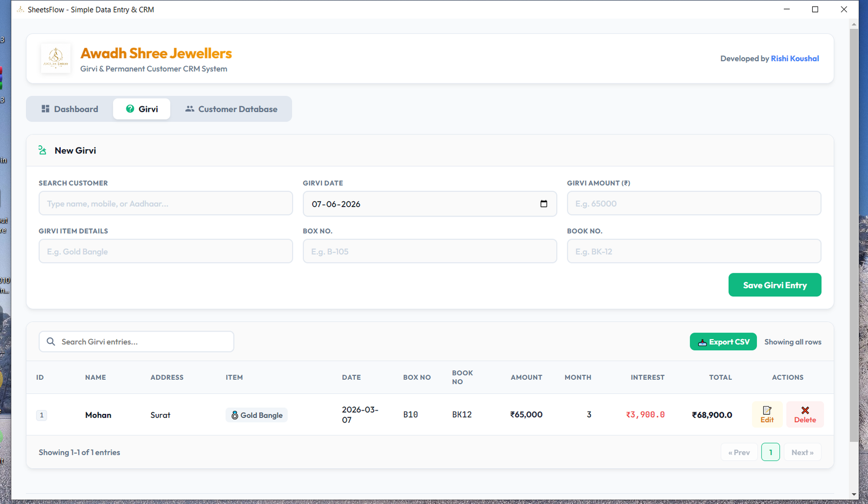Click the magnifier icon in entries search
This screenshot has height=504, width=868.
(x=51, y=342)
